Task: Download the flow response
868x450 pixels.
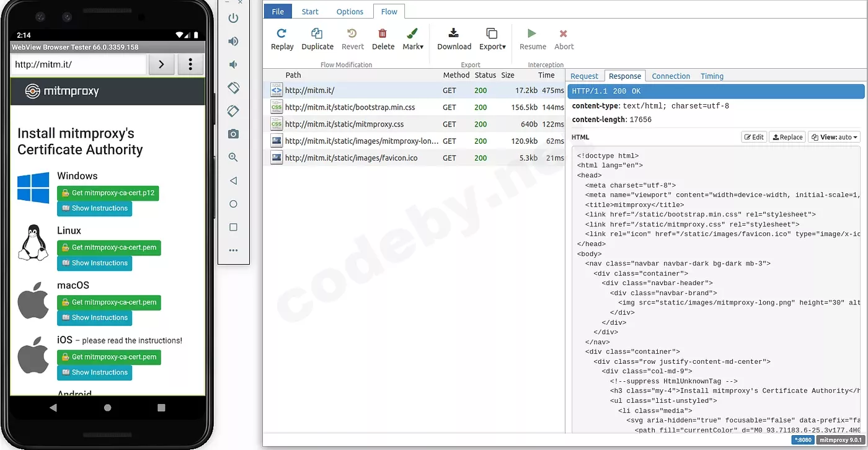Action: coord(454,39)
